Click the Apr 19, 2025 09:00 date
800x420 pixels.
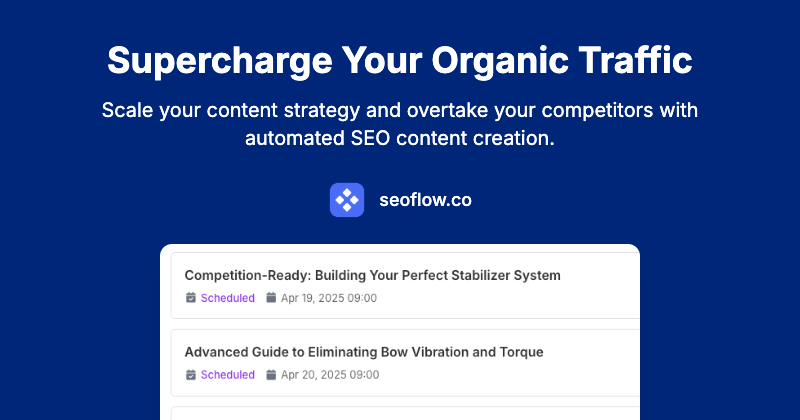point(329,298)
